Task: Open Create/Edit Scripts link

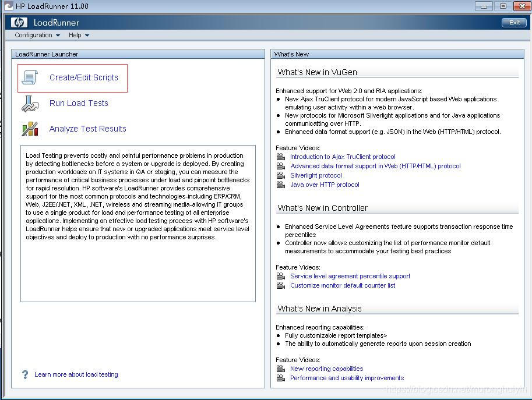Action: click(x=84, y=77)
